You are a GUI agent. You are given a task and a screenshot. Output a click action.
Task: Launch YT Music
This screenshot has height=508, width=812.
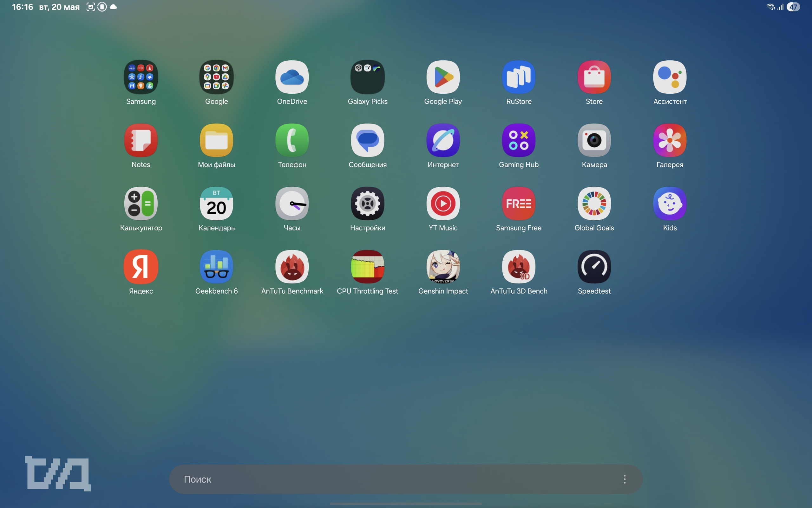pyautogui.click(x=443, y=204)
